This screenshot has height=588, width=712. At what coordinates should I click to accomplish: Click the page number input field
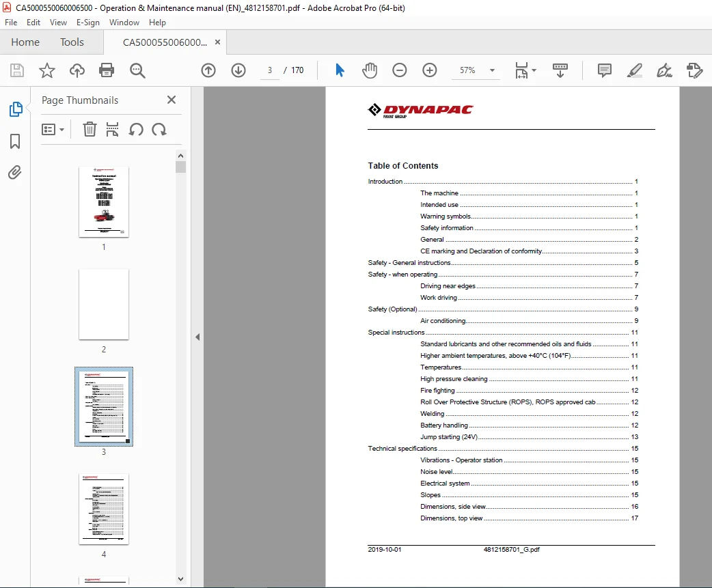270,70
